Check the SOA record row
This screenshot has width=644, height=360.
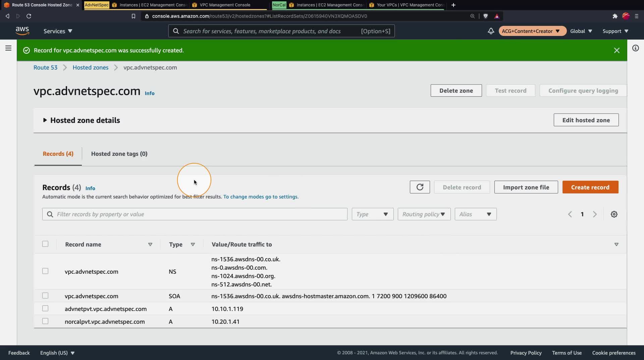[x=45, y=296]
